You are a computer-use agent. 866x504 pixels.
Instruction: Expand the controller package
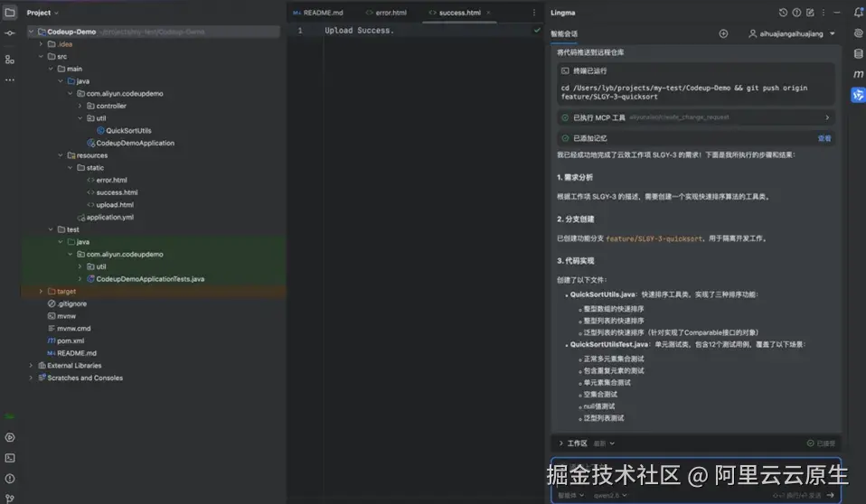80,106
